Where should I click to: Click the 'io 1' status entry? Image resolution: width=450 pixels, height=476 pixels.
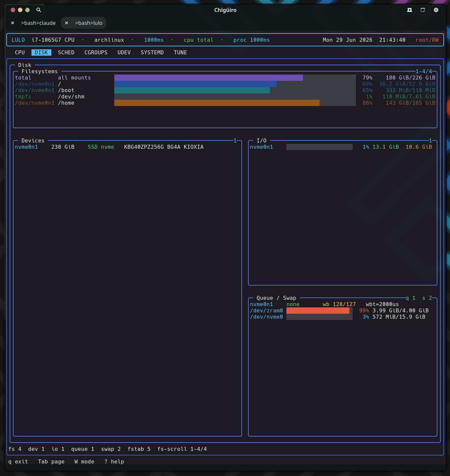click(x=58, y=449)
